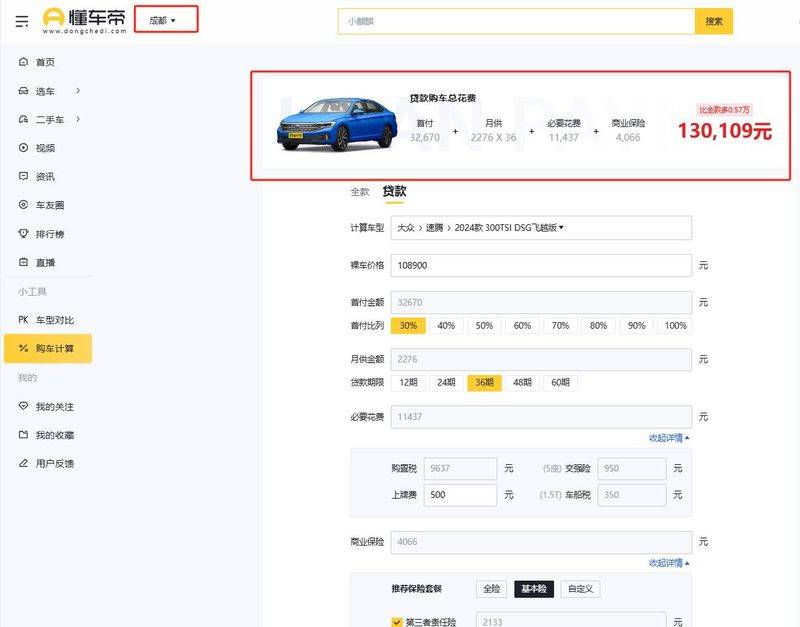Click the yellow 搜索 search button
The height and width of the screenshot is (627, 800).
[714, 21]
